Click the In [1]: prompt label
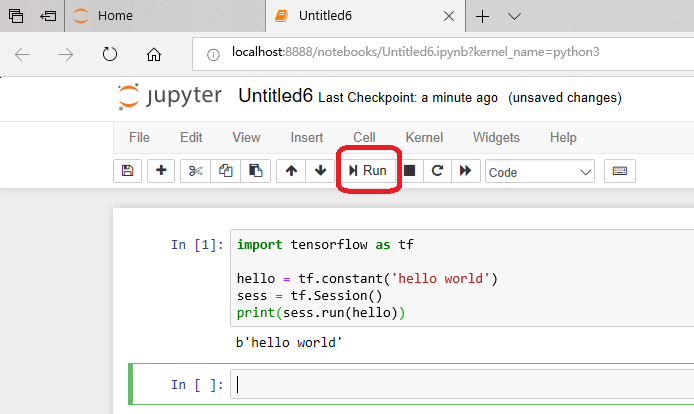694x414 pixels. pyautogui.click(x=197, y=245)
